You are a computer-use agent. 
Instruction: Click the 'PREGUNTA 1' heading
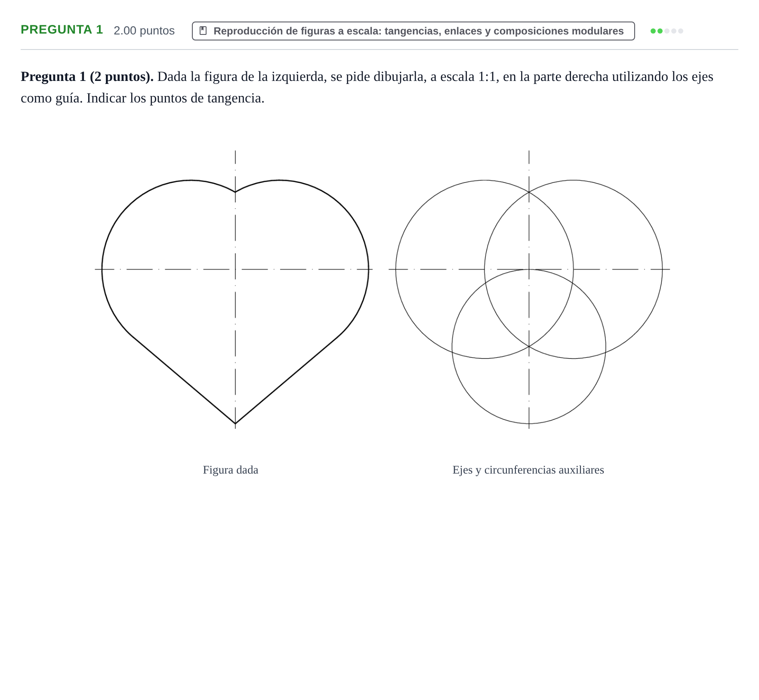click(62, 30)
